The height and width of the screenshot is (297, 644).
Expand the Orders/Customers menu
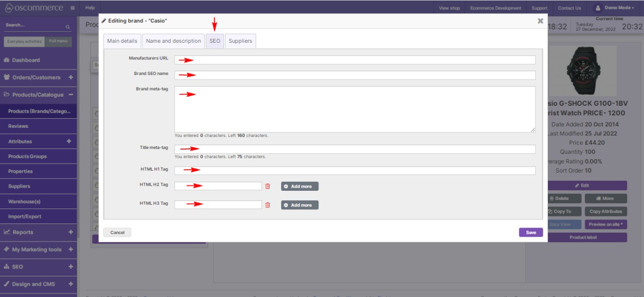click(x=70, y=78)
